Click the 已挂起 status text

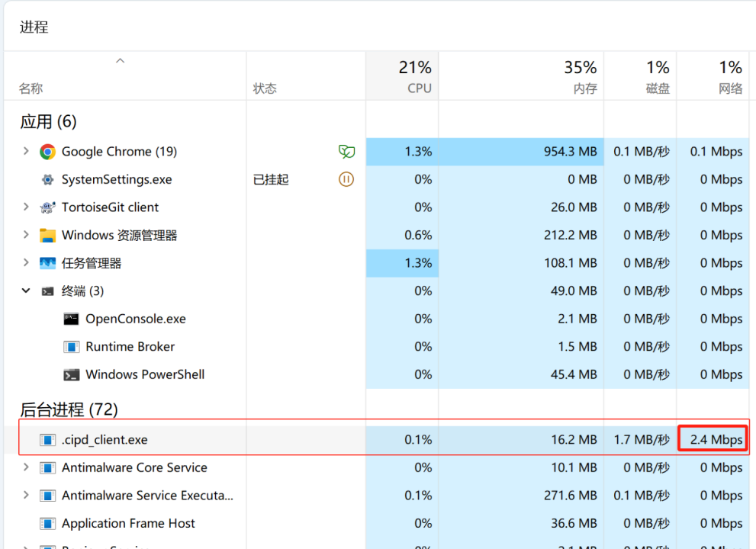pos(271,180)
